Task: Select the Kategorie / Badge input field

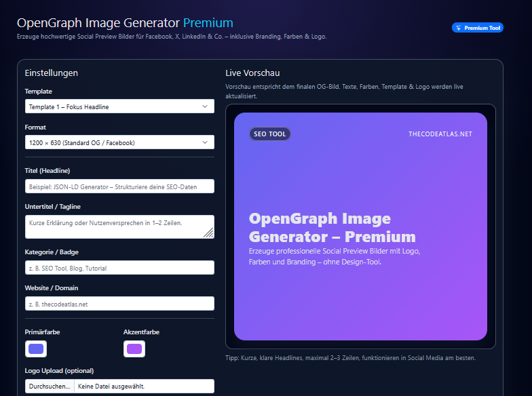Action: (119, 268)
